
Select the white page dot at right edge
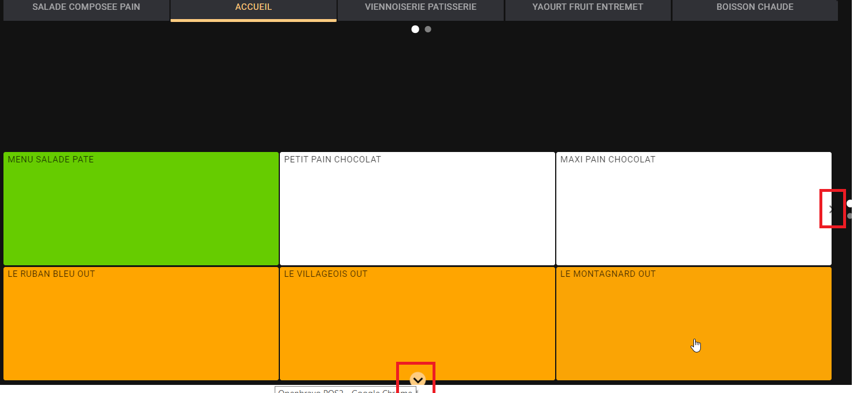pos(849,203)
